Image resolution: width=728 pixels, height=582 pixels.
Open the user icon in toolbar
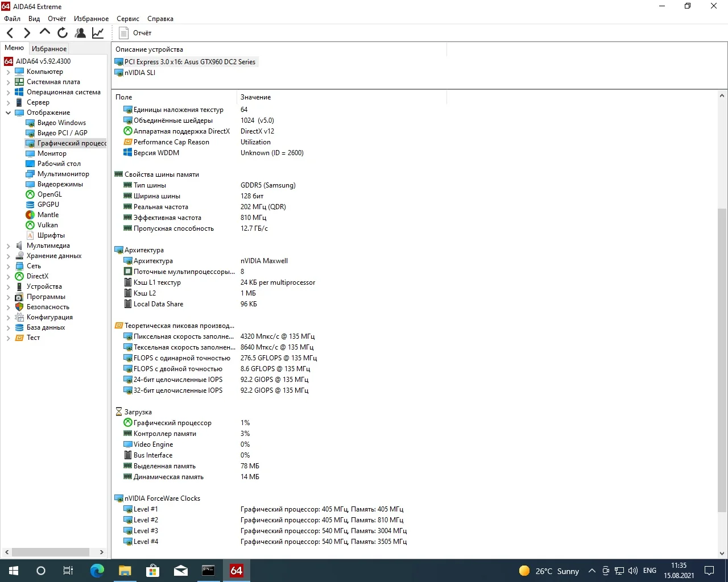click(80, 33)
